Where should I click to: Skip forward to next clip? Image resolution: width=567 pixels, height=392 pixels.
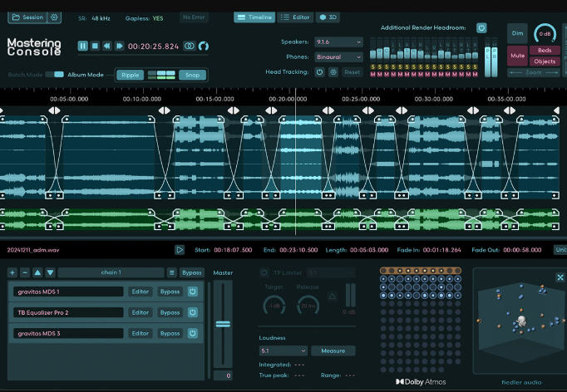coord(119,46)
